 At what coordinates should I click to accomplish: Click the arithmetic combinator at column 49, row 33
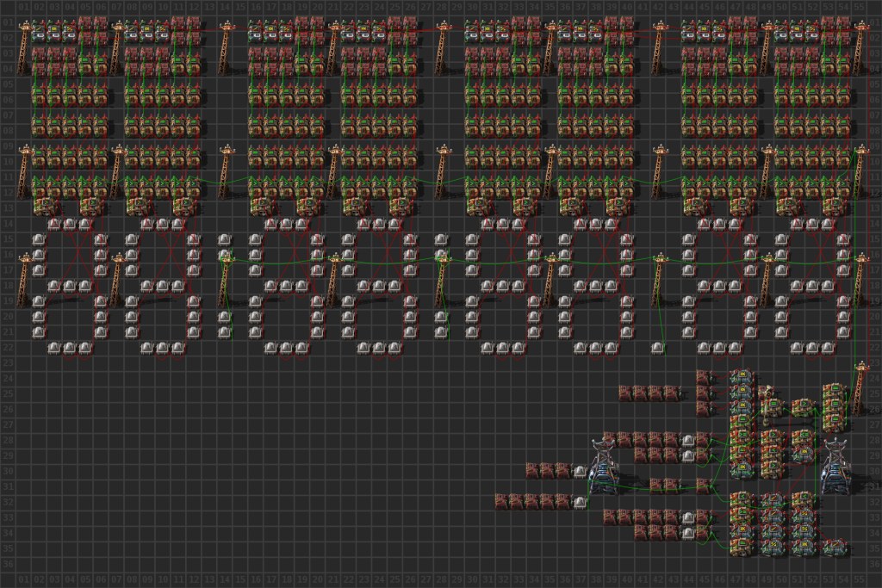pyautogui.click(x=773, y=517)
